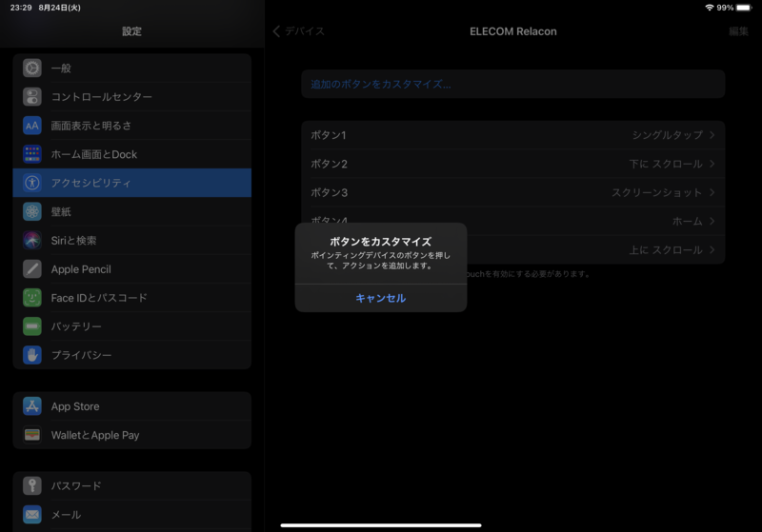762x532 pixels.
Task: Open パスワード settings
Action: tap(132, 485)
